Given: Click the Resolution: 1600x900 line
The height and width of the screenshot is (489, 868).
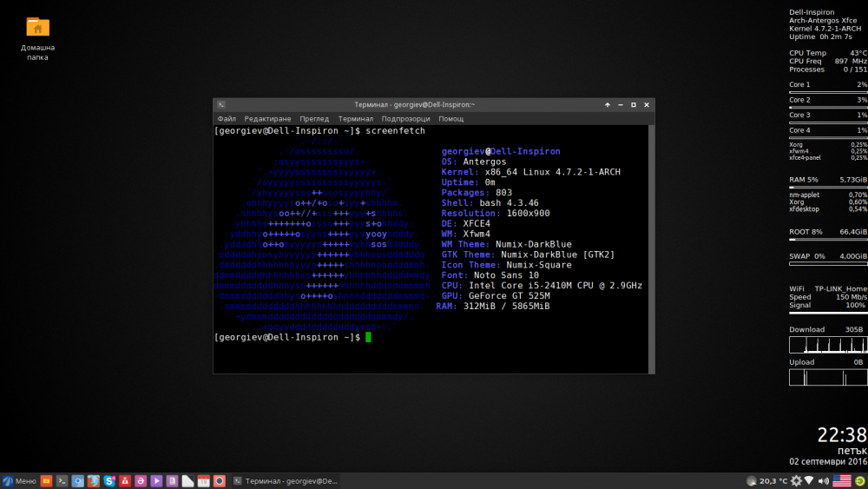Looking at the screenshot, I should pos(496,213).
